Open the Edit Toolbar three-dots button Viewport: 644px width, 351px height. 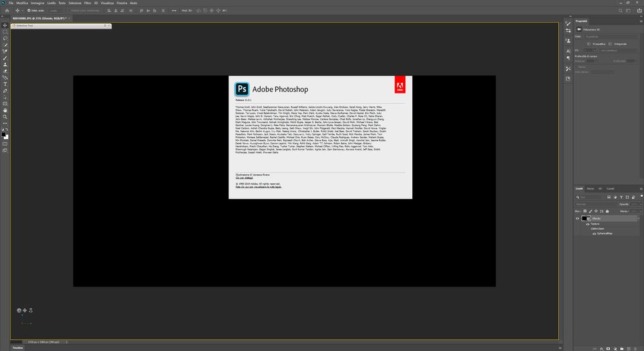pyautogui.click(x=5, y=123)
